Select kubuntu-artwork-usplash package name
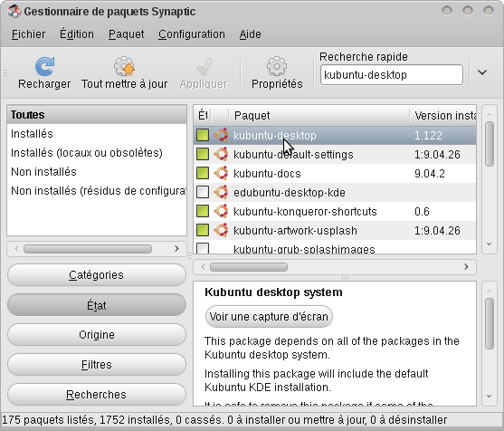 click(295, 231)
